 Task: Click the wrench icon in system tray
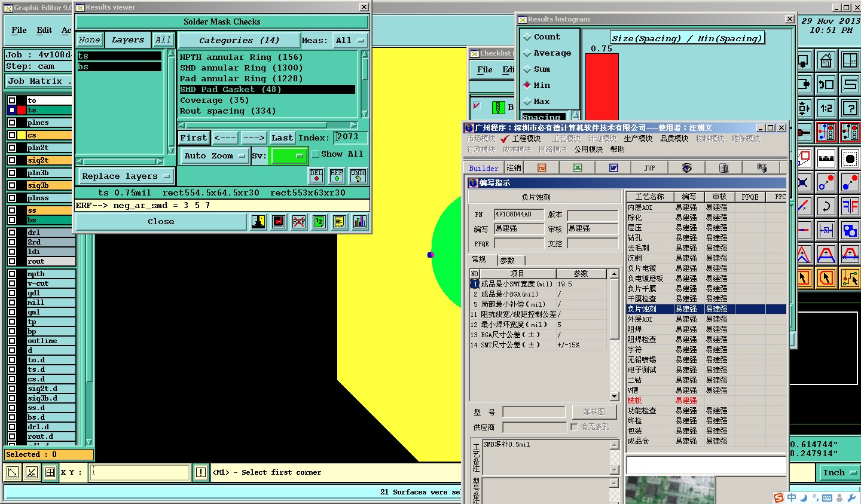pyautogui.click(x=851, y=497)
